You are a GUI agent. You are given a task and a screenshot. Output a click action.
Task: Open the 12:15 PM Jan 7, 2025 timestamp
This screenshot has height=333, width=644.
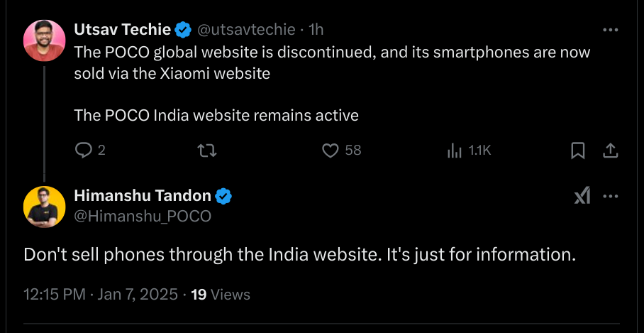pyautogui.click(x=100, y=294)
